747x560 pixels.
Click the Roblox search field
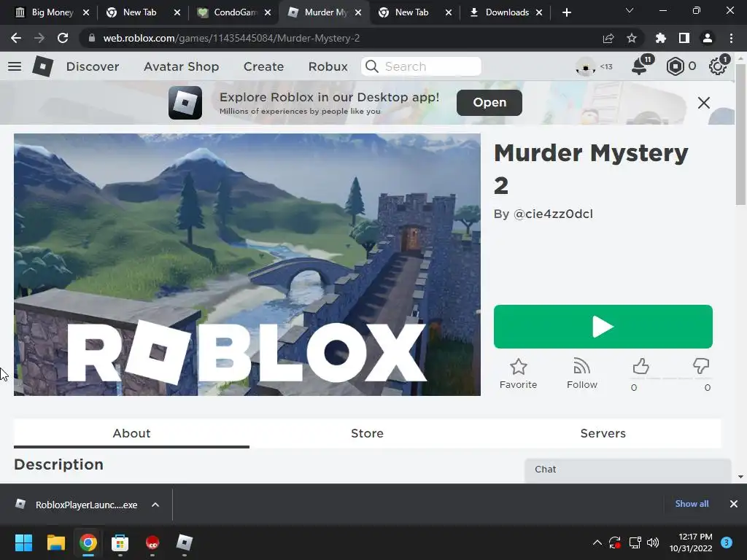[x=421, y=66]
